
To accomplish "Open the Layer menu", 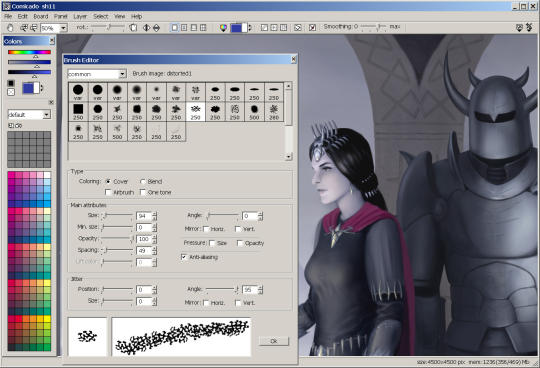I will point(80,16).
